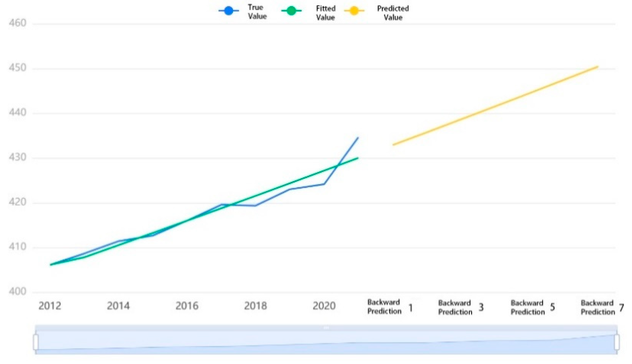The width and height of the screenshot is (632, 364).
Task: Toggle the Predicted Value legend series
Action: [x=393, y=13]
